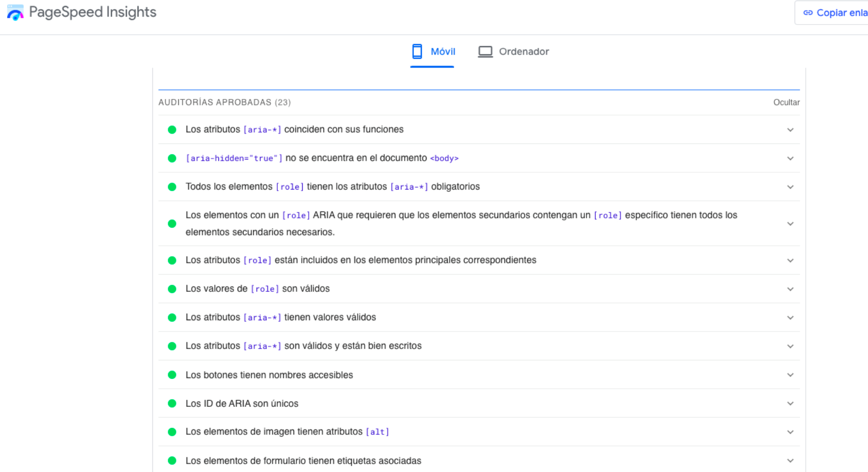Click green dot of 'coinciden con sus funciones'
Image resolution: width=868 pixels, height=472 pixels.
(x=172, y=130)
